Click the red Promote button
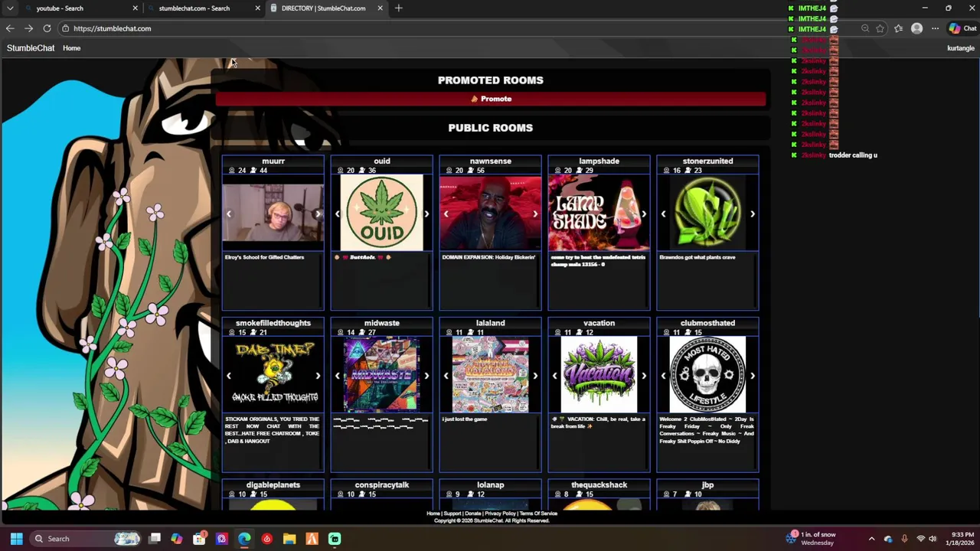The width and height of the screenshot is (980, 551). pos(491,99)
